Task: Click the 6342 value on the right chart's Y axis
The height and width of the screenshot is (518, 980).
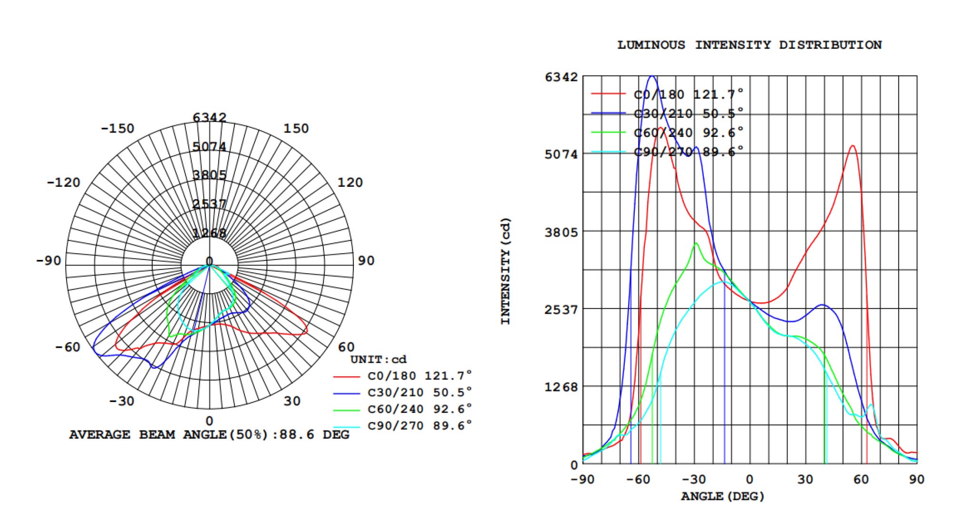Action: 562,77
